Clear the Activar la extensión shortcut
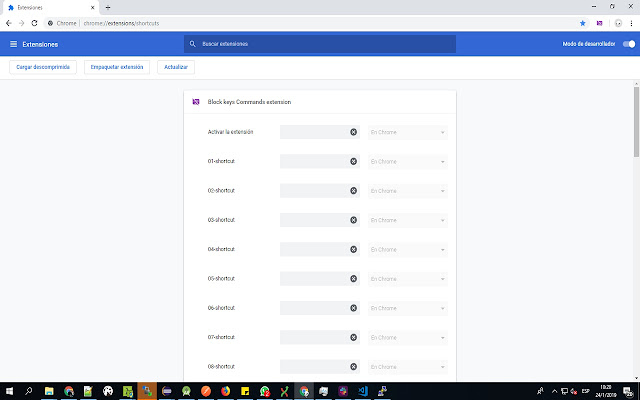Viewport: 640px width, 400px height. (353, 132)
